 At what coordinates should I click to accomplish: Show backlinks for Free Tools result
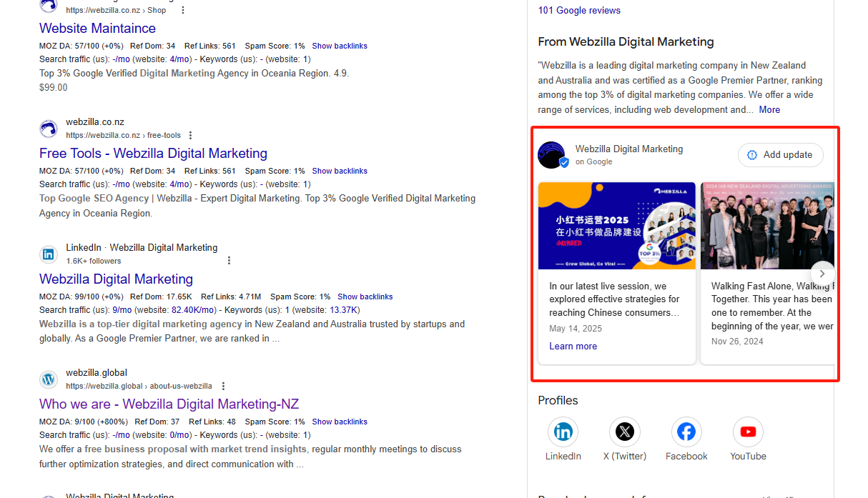click(x=340, y=171)
